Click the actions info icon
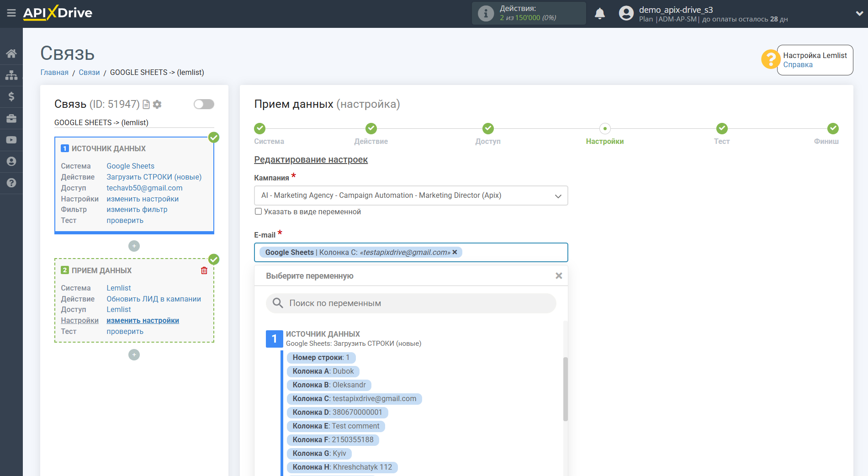868x476 pixels. 486,13
